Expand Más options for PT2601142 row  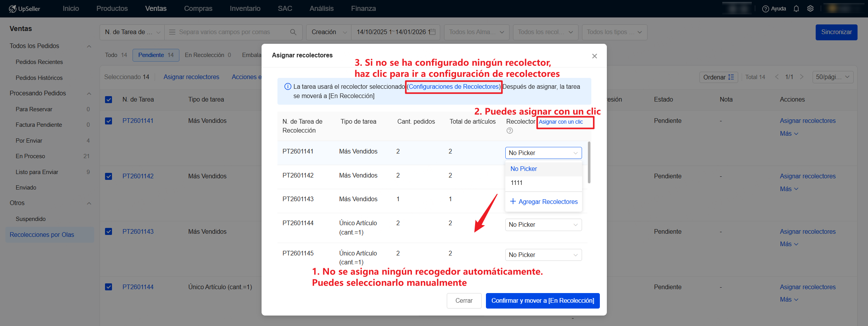click(x=789, y=189)
